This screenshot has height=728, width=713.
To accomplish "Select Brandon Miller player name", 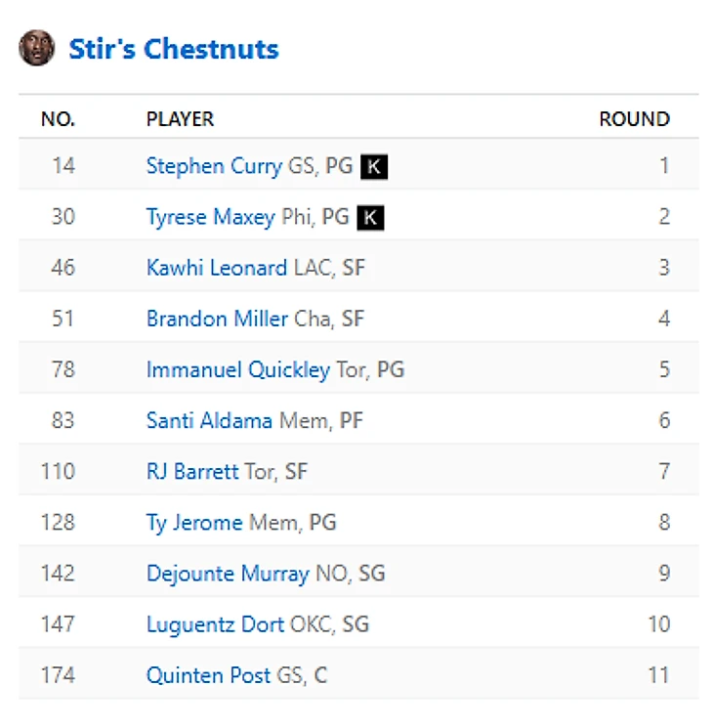I will point(217,319).
